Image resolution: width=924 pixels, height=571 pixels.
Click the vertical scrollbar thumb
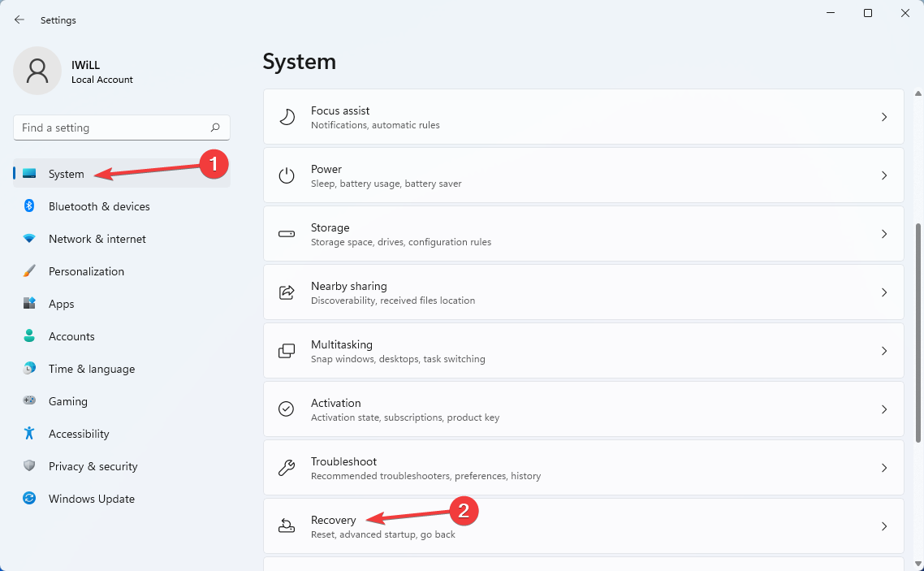(918, 333)
